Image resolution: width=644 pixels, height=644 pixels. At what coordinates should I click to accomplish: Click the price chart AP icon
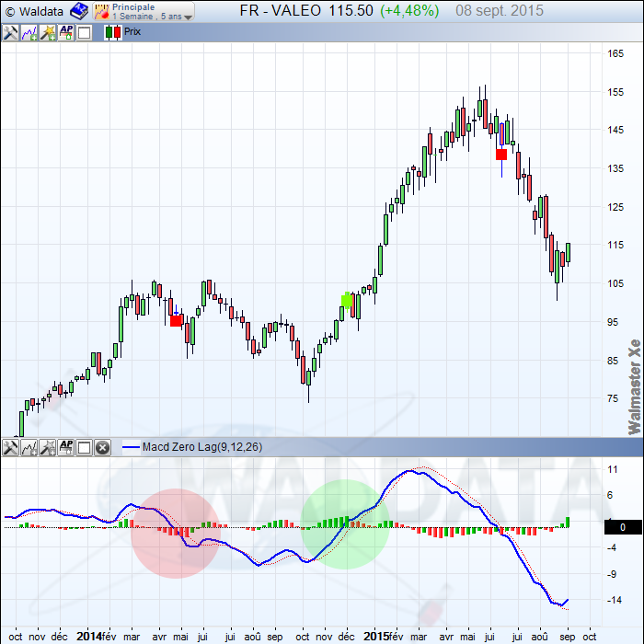coord(66,32)
